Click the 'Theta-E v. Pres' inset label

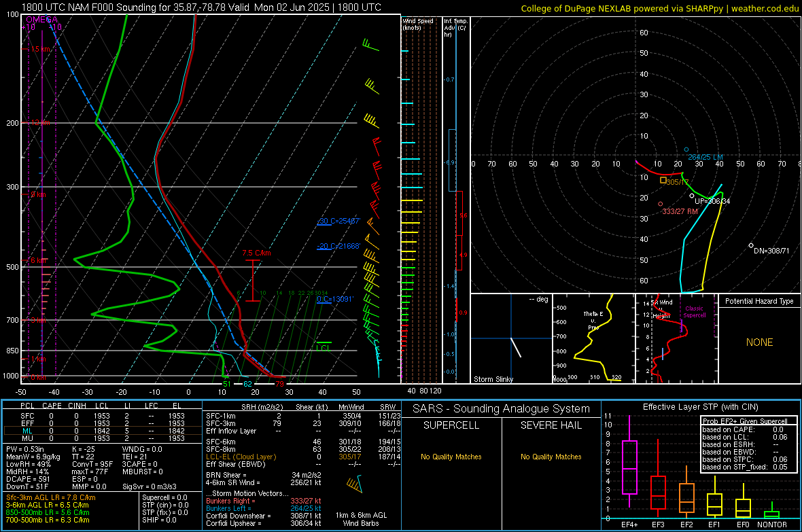pos(593,321)
